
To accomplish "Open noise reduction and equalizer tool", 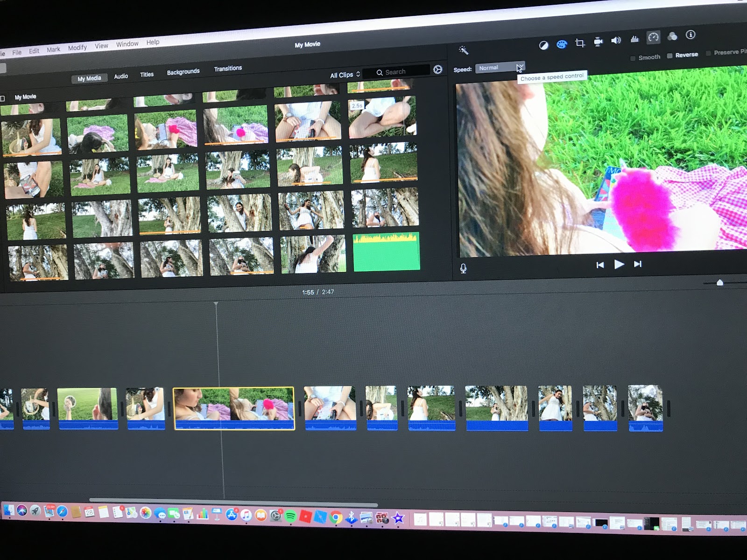I will 634,39.
